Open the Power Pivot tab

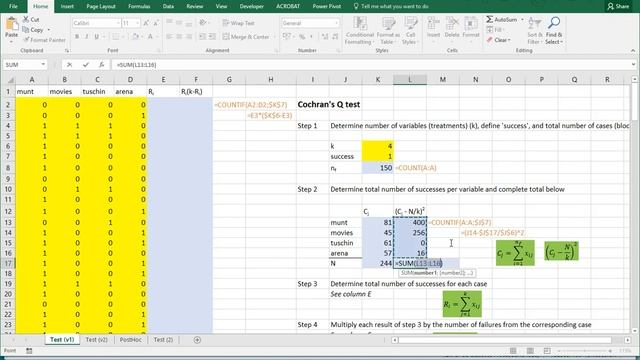pyautogui.click(x=327, y=6)
